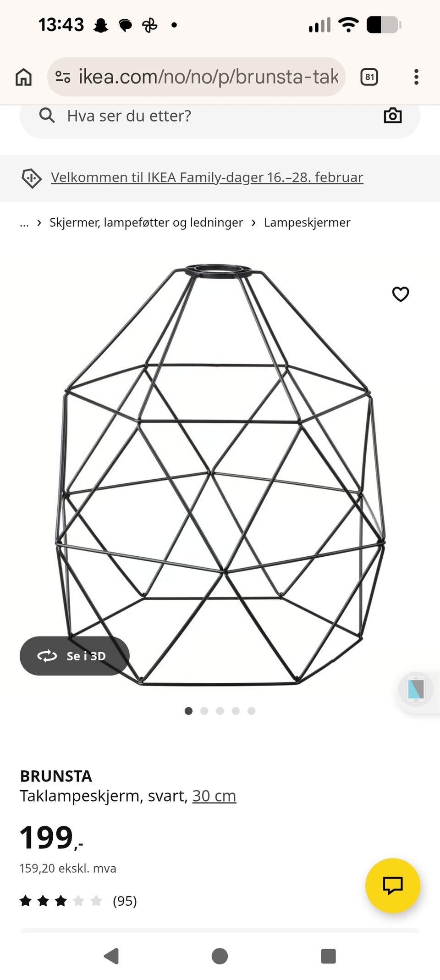440x980 pixels.
Task: Click the Se i 3D button
Action: click(x=75, y=656)
